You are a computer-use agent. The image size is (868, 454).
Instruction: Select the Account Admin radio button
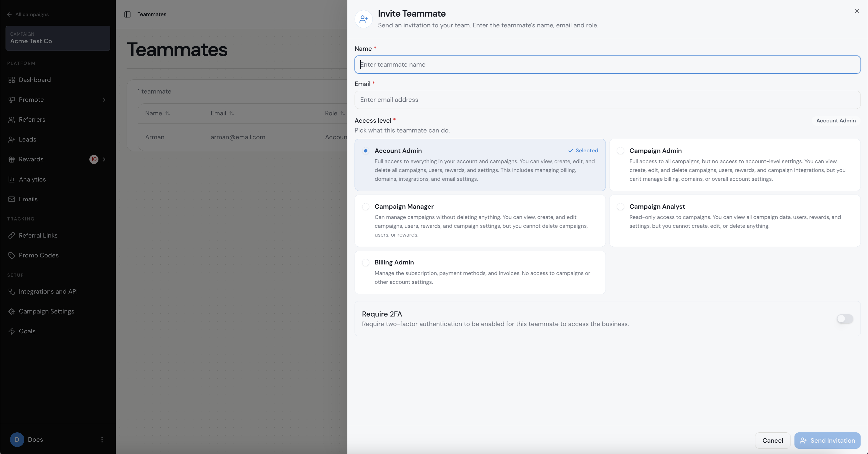[366, 151]
